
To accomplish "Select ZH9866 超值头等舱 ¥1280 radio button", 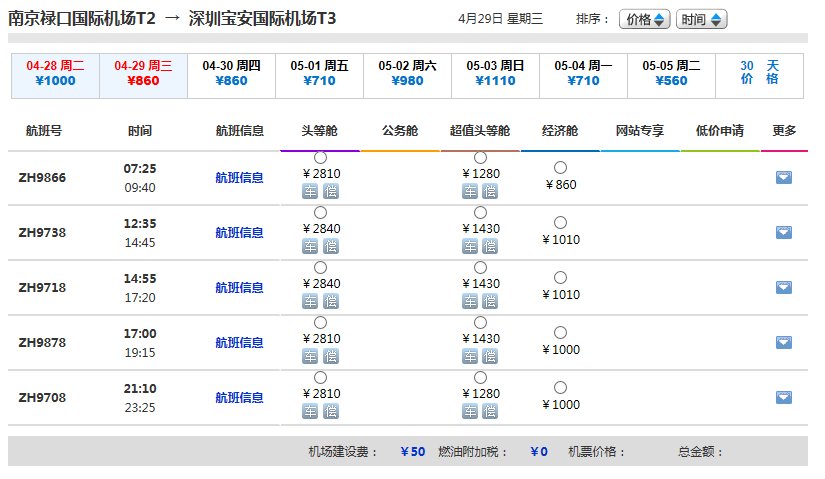I will click(480, 158).
